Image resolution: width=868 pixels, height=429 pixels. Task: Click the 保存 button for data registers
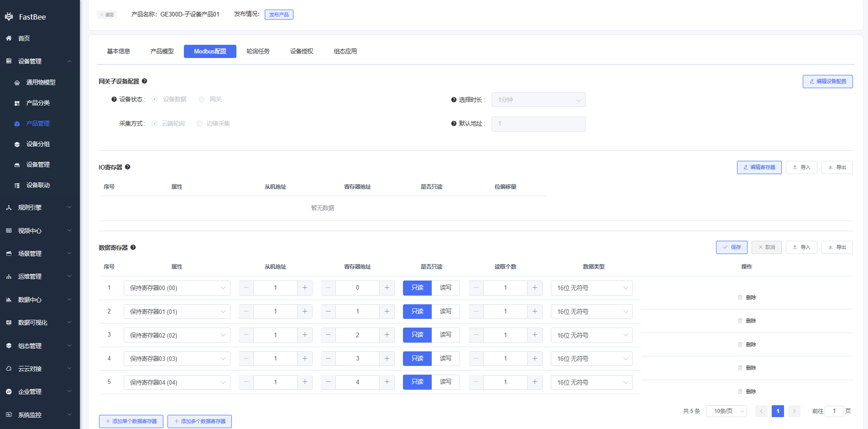[x=731, y=247]
